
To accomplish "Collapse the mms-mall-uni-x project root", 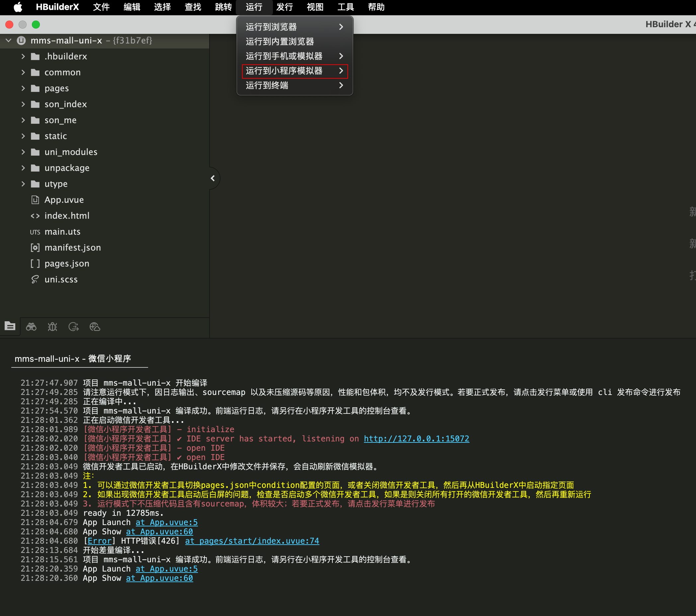I will [x=9, y=40].
